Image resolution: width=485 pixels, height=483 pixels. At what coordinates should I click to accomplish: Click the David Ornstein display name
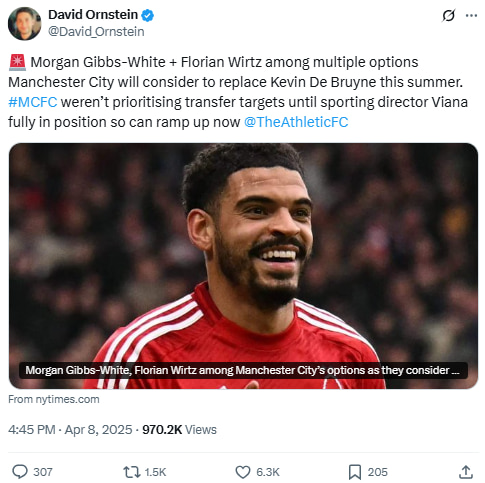[93, 15]
